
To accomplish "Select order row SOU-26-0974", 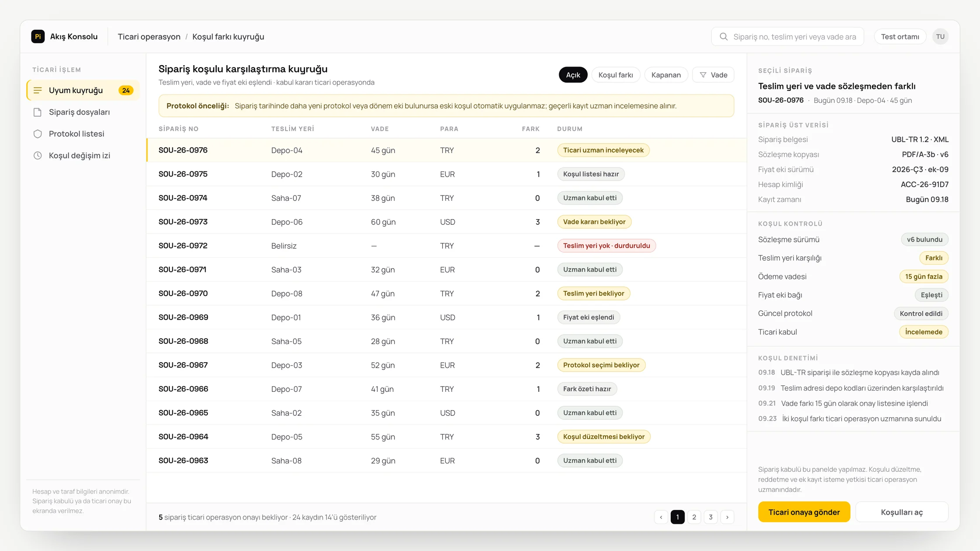I will (x=446, y=198).
